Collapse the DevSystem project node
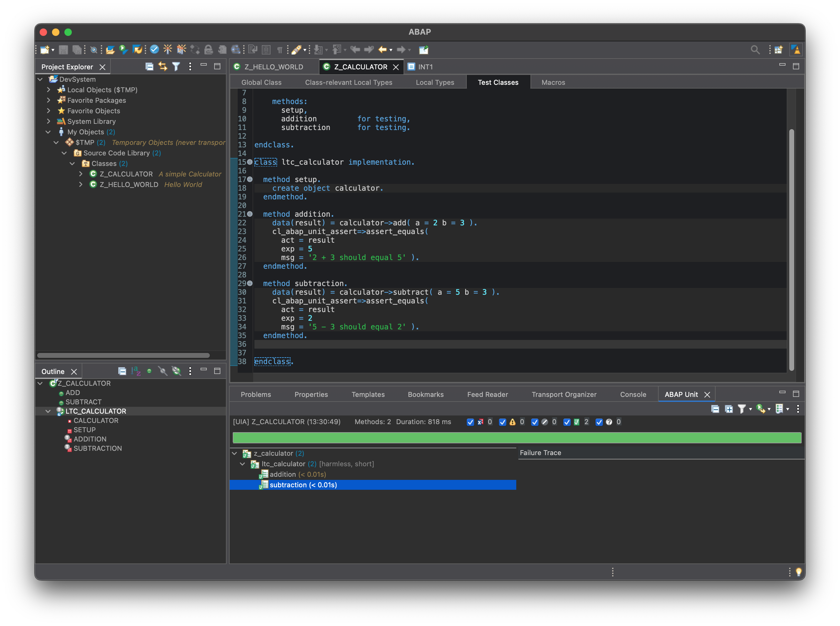Viewport: 840px width, 626px height. 40,79
